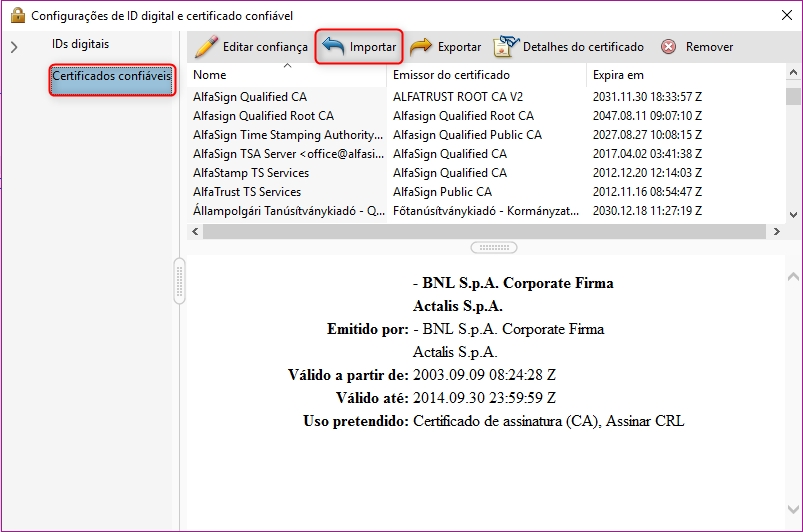Select the Állampolgári Tanúsítványkiadó certificate row
Image resolution: width=803 pixels, height=532 pixels.
click(x=288, y=211)
